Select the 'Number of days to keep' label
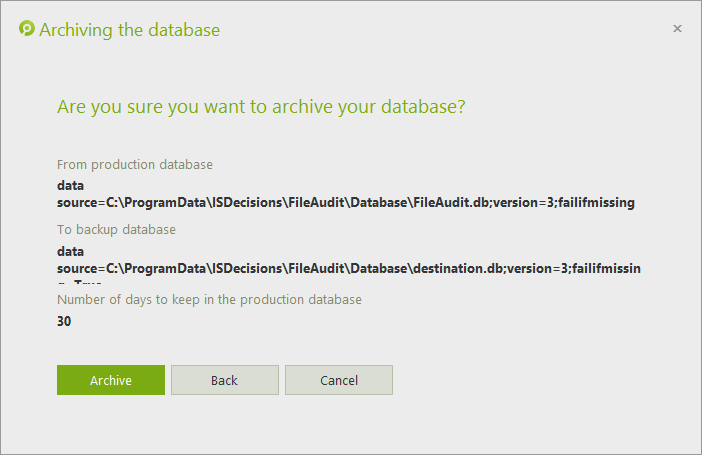The height and width of the screenshot is (455, 702). (209, 299)
